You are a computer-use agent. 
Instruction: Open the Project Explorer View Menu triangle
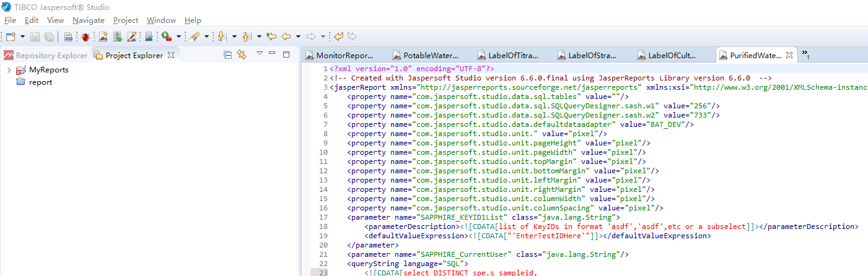(x=260, y=53)
